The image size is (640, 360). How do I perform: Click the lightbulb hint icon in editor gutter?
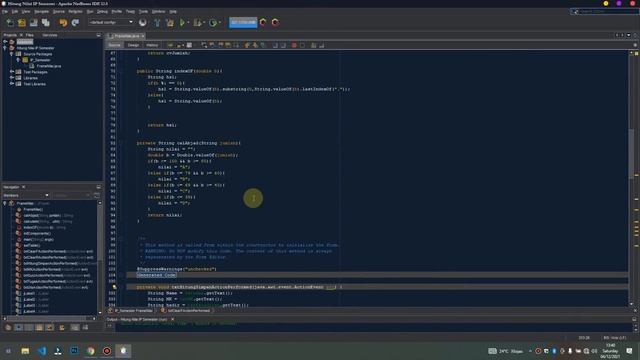tap(114, 287)
